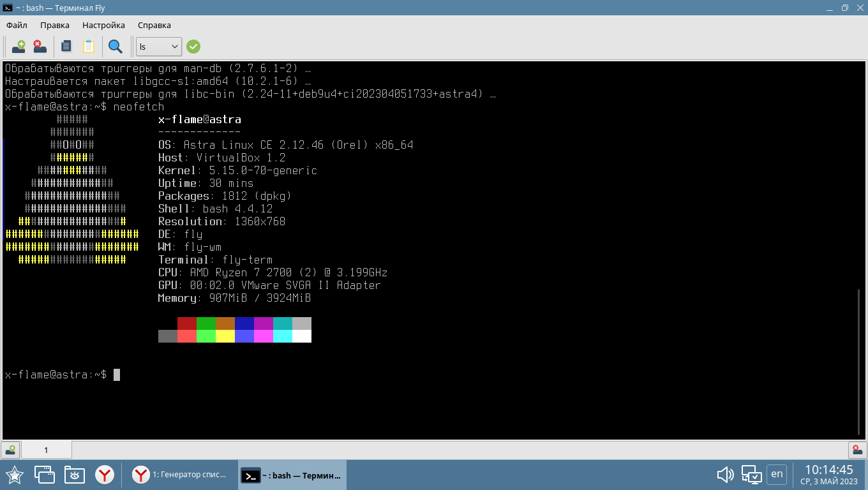
Task: Switch to terminal session tab 1
Action: click(x=46, y=450)
